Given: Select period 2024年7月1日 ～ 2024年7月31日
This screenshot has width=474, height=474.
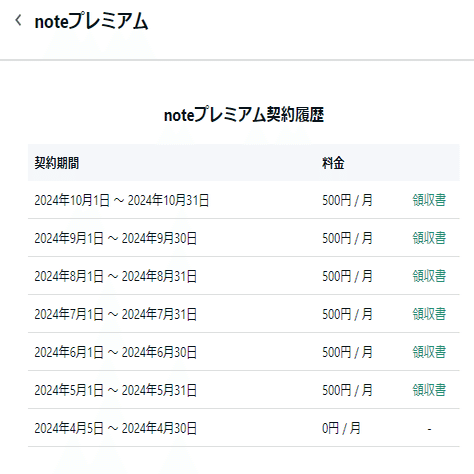Looking at the screenshot, I should [x=116, y=314].
